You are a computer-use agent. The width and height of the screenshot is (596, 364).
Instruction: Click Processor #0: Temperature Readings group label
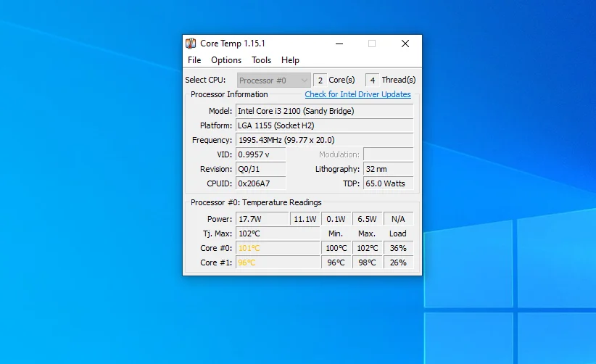coord(256,202)
